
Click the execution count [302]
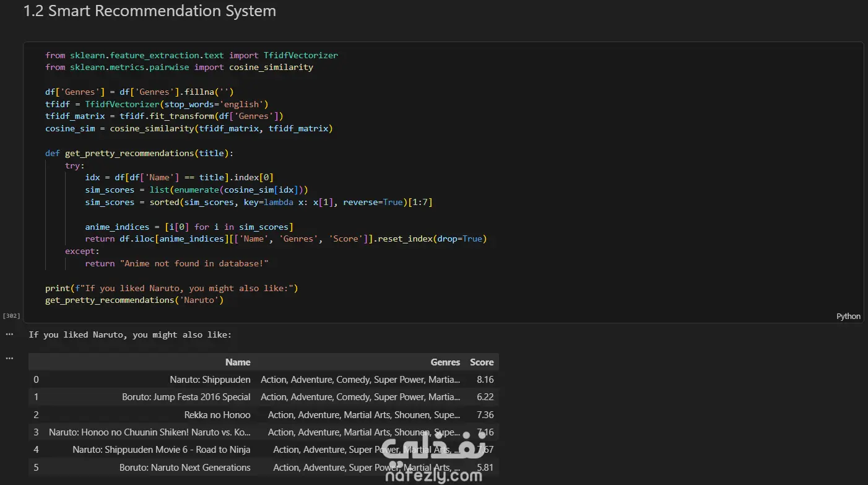[x=11, y=316]
